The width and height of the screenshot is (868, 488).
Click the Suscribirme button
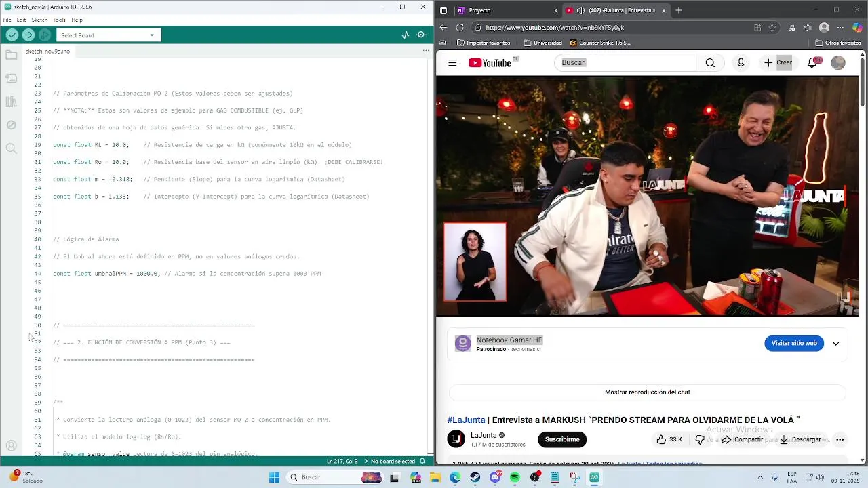tap(562, 439)
